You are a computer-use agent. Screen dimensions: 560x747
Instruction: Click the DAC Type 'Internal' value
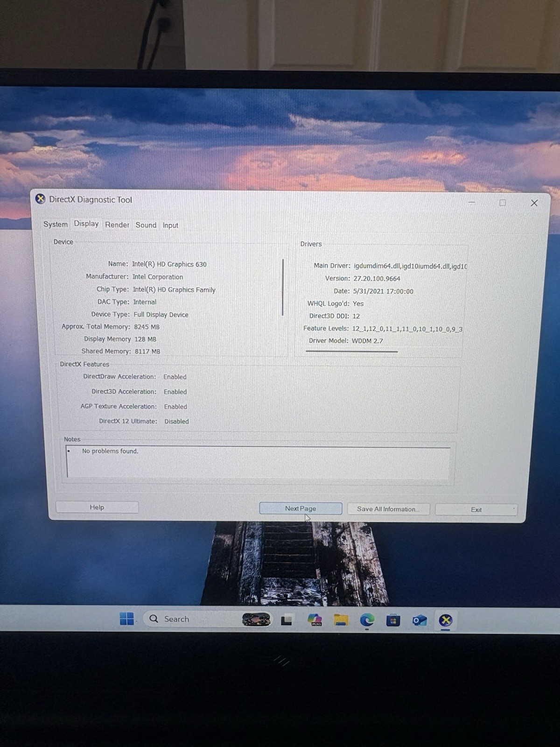click(x=145, y=302)
